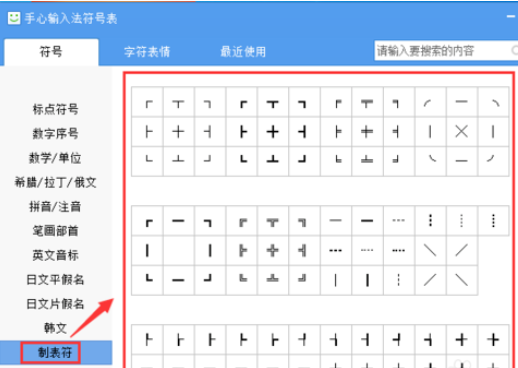Pick the thin T-down symbol ┬
Image resolution: width=518 pixels, height=368 pixels.
pyautogui.click(x=179, y=102)
